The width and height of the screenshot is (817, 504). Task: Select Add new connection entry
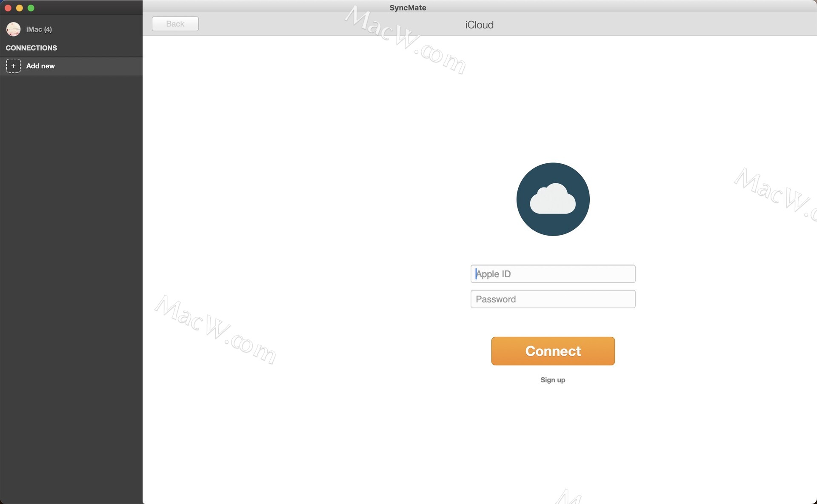point(71,66)
